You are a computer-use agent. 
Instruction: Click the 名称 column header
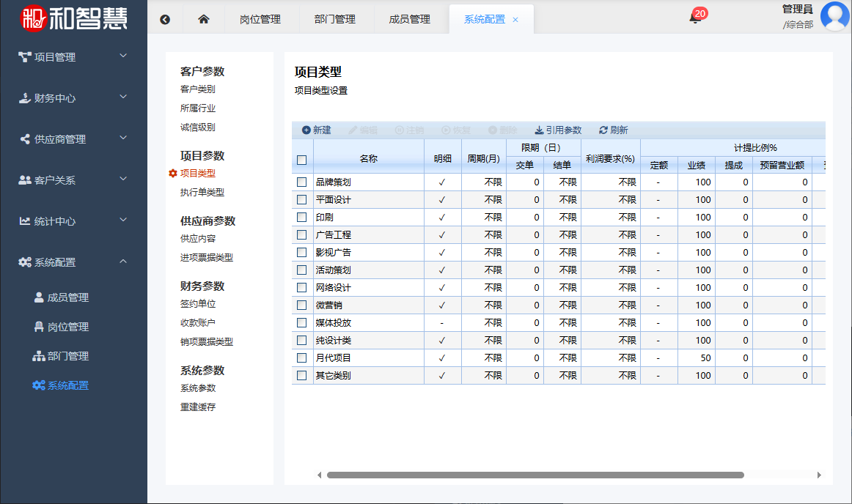(x=368, y=158)
